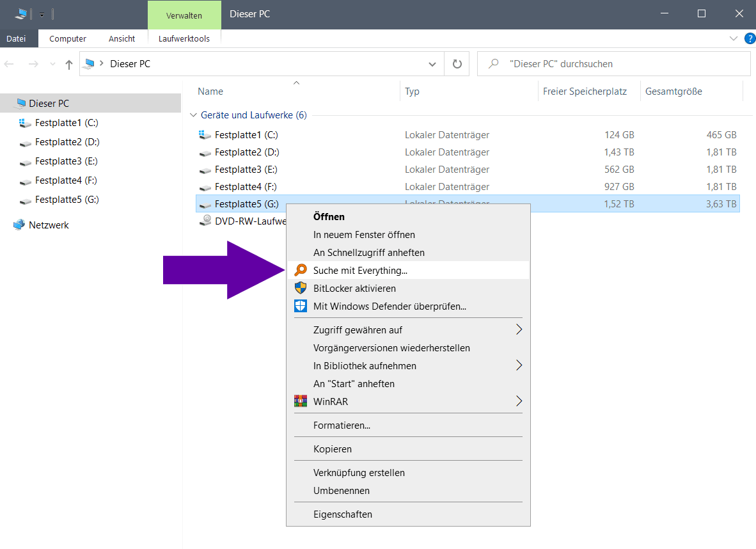Screen dimensions: 756x549
Task: Click DVD-RW drive icon in list
Action: pos(205,221)
